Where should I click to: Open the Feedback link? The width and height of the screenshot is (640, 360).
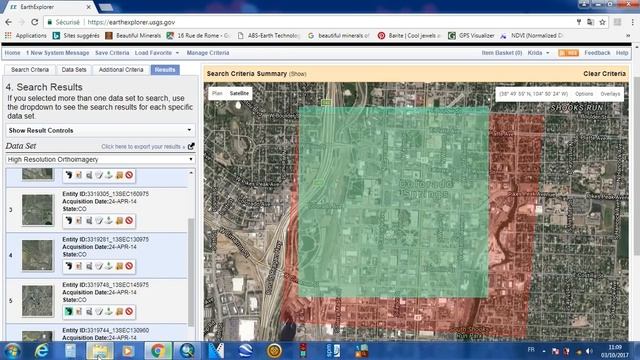[x=597, y=53]
